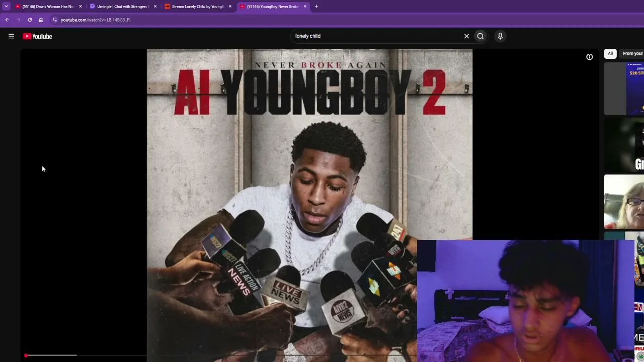Clear the 'lonely child' search query

(466, 36)
